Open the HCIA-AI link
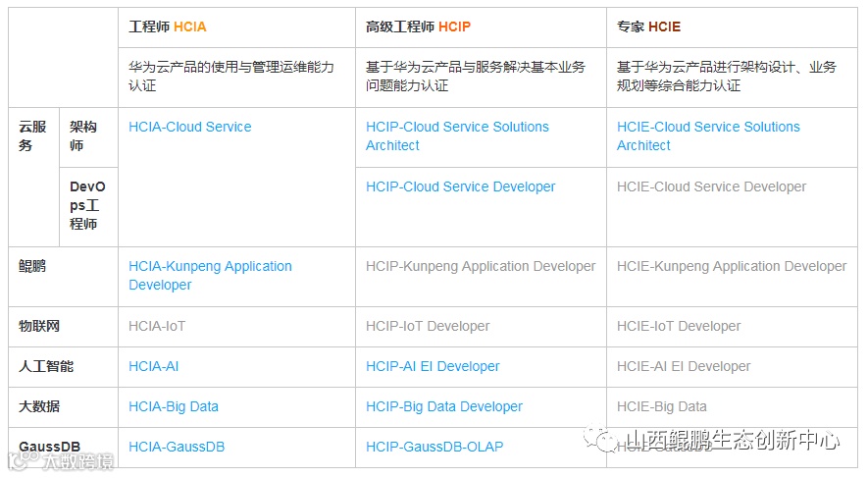 point(153,366)
